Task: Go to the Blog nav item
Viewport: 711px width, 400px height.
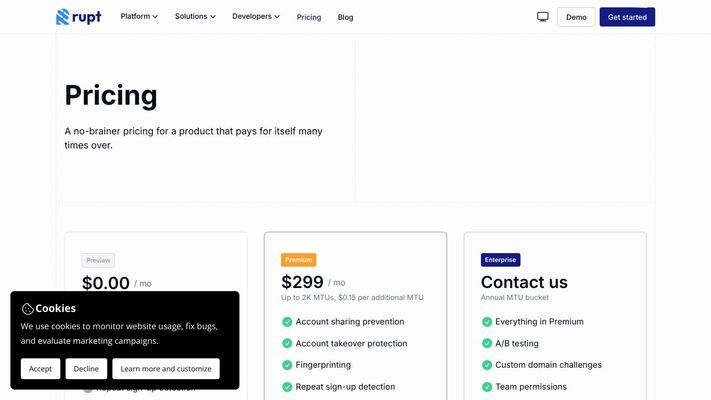Action: click(345, 17)
